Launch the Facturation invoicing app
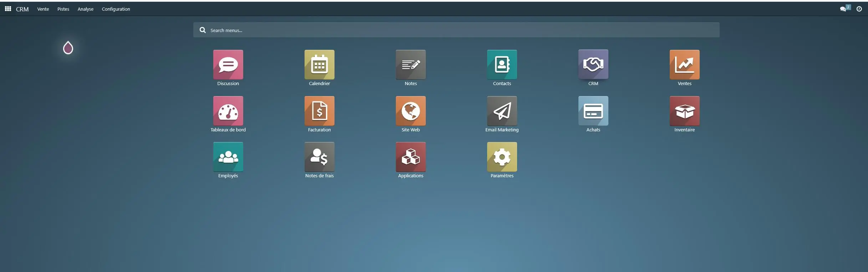Image resolution: width=868 pixels, height=272 pixels. (319, 111)
